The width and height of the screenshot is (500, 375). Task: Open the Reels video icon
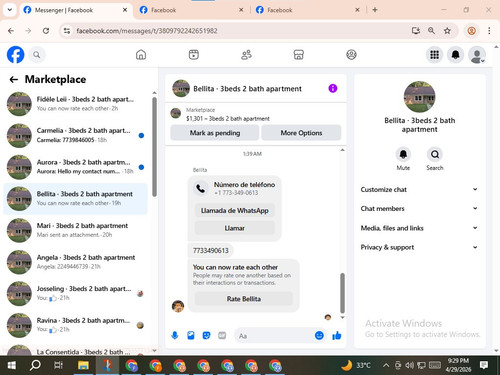194,55
